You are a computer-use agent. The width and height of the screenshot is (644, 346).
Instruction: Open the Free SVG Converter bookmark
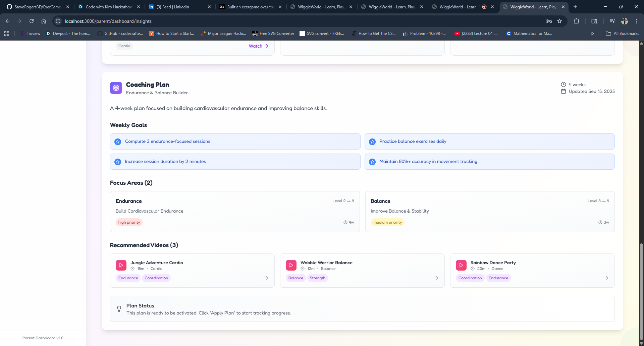point(273,34)
